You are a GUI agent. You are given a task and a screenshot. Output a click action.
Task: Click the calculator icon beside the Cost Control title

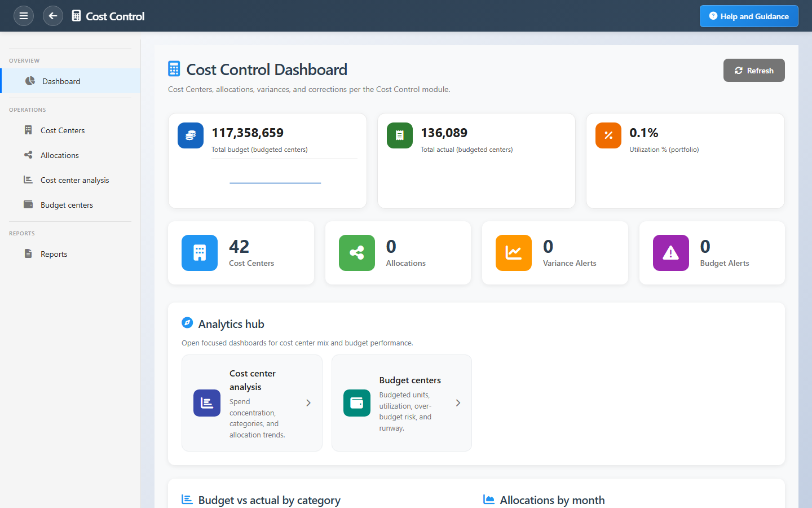pyautogui.click(x=76, y=16)
